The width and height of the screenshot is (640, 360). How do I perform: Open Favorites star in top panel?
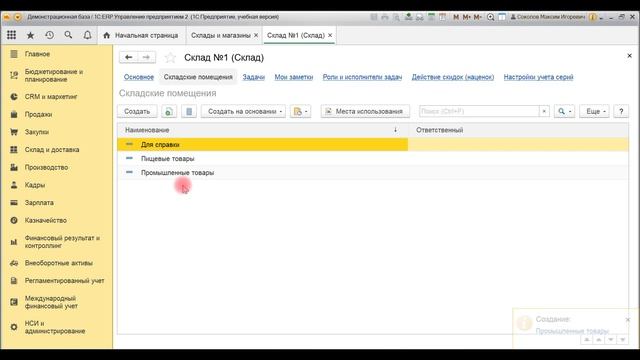(x=30, y=36)
